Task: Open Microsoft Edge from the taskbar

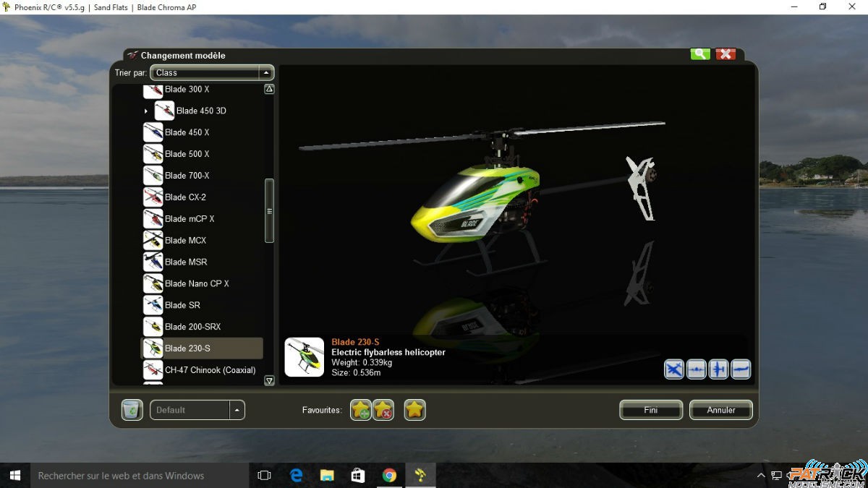Action: [x=297, y=475]
